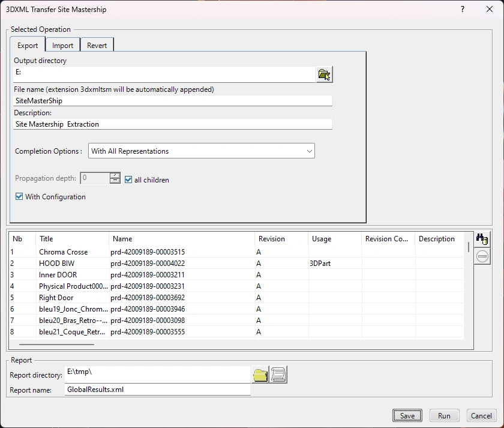Sort by the Usage column header
This screenshot has height=428, width=504.
335,238
